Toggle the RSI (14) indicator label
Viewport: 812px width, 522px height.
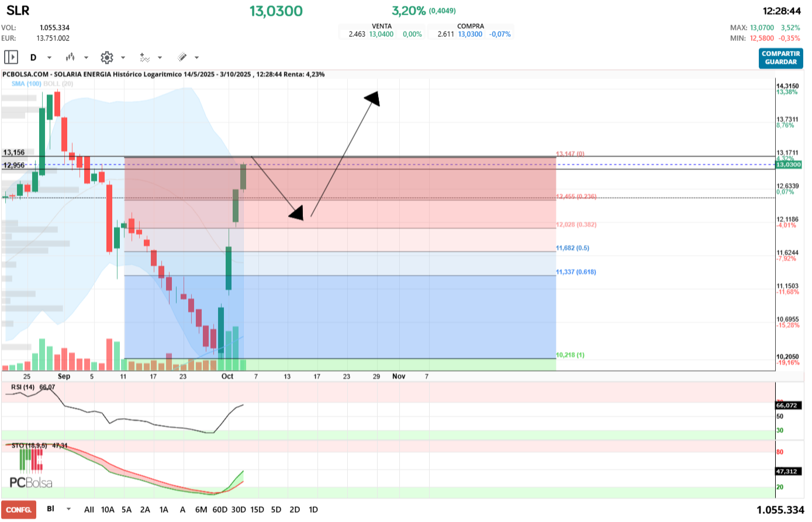coord(23,387)
